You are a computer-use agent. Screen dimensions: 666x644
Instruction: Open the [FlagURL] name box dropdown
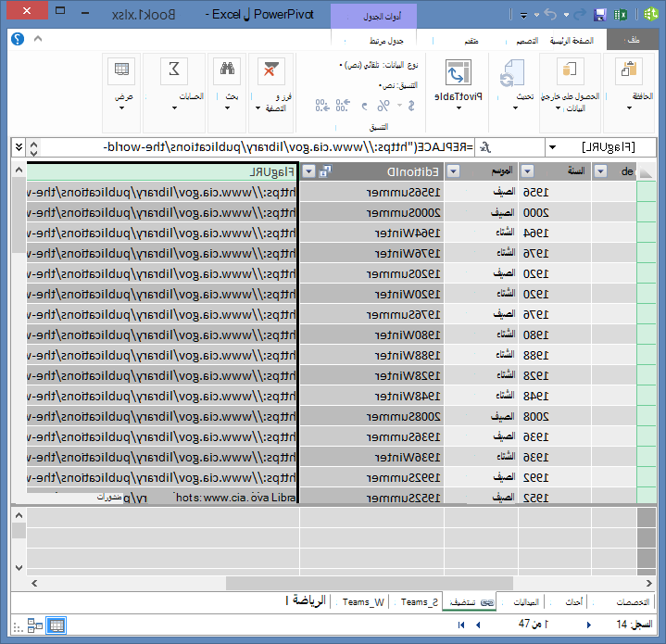click(x=552, y=148)
